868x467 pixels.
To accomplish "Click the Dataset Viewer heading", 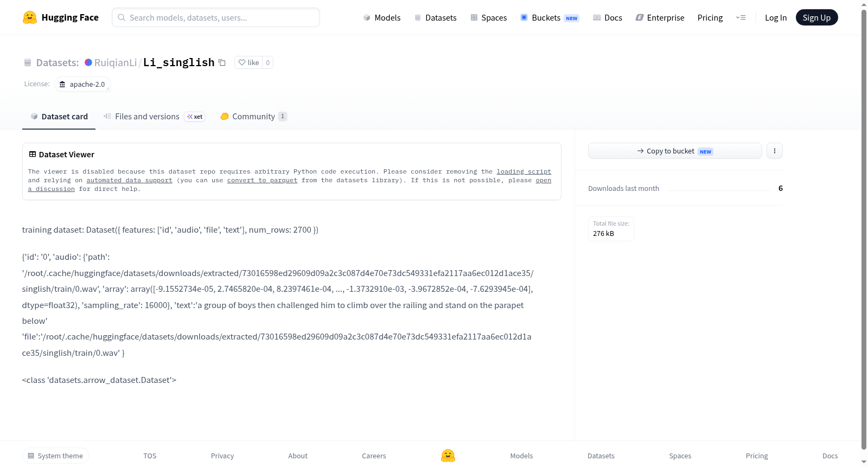I will tap(66, 155).
